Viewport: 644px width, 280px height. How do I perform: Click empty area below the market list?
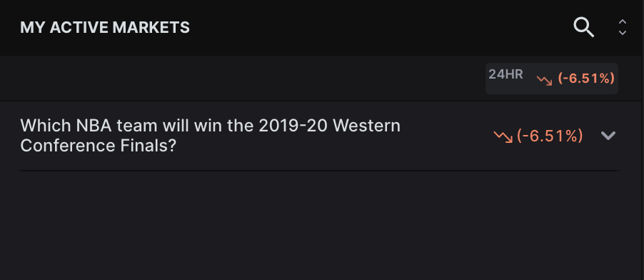tap(322, 225)
